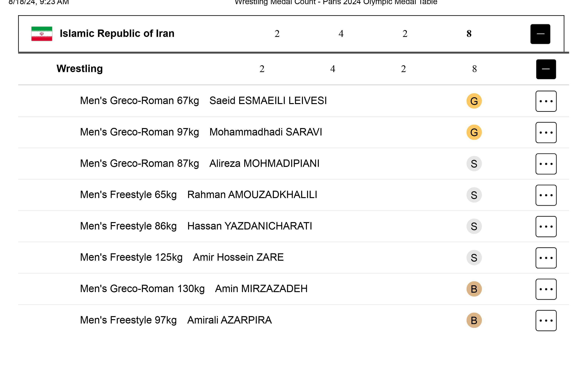The image size is (588, 378).
Task: Click the Men's Greco-Roman 87kg event name
Action: (139, 163)
